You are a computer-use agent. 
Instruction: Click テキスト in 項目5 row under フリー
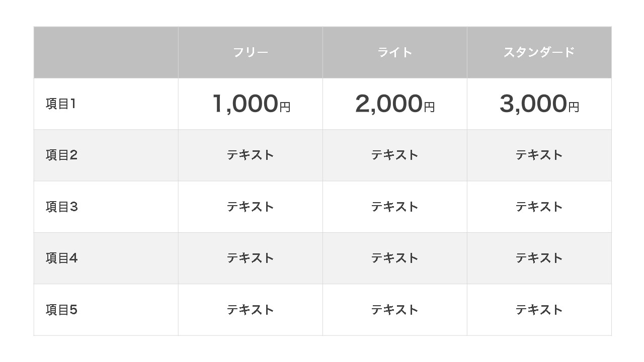251,310
